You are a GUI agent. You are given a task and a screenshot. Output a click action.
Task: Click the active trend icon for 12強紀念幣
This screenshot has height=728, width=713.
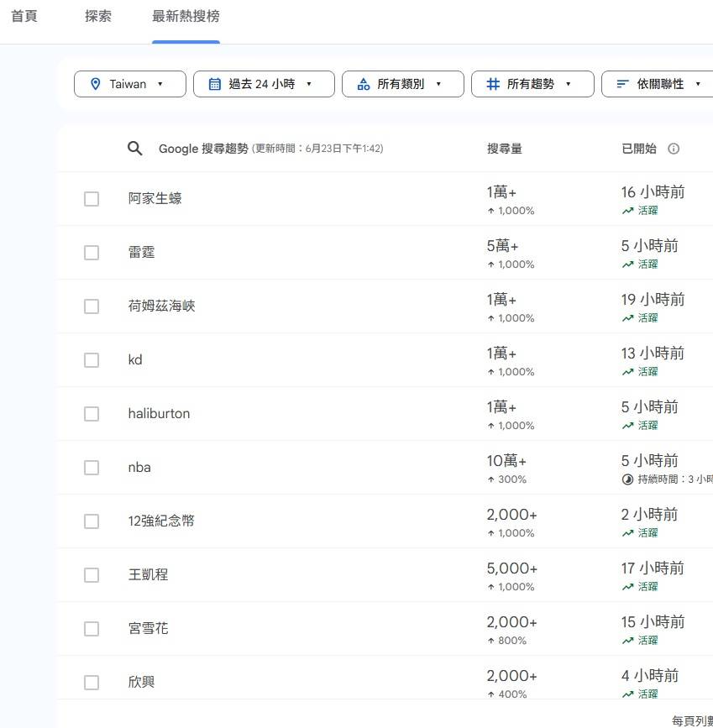[628, 533]
